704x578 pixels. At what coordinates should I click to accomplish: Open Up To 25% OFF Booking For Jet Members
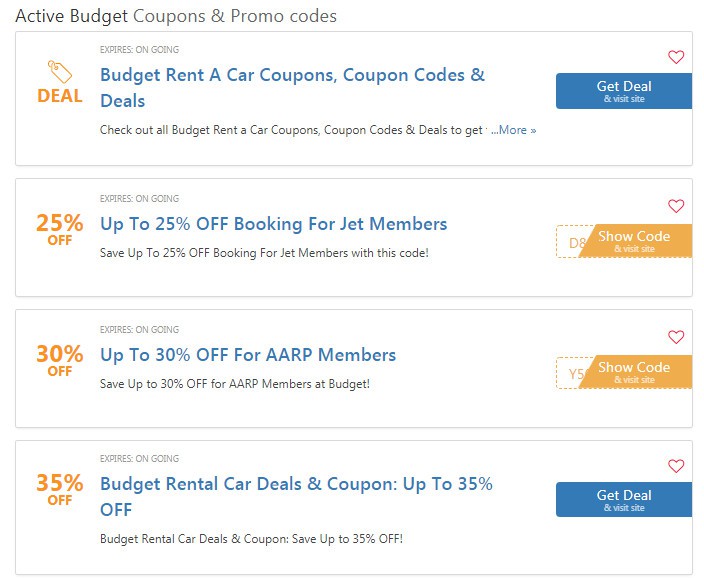coord(273,224)
